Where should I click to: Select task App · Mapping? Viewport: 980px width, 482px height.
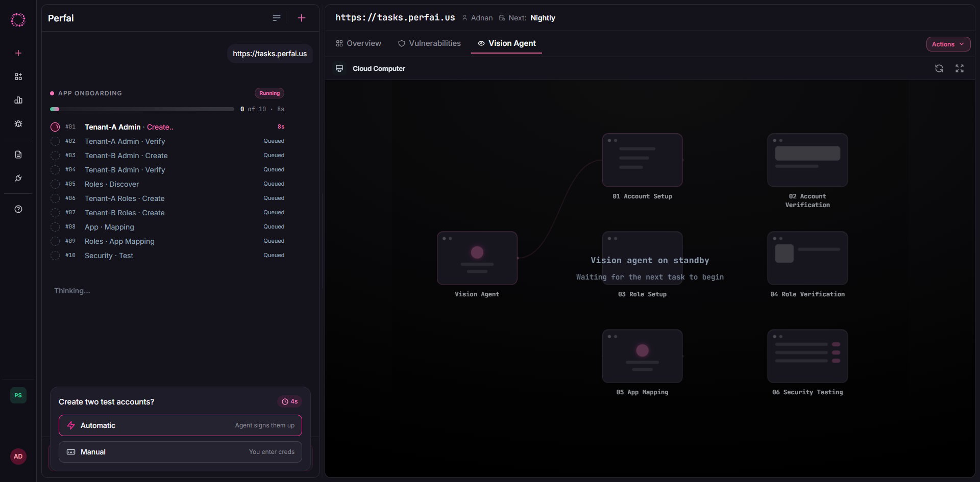pyautogui.click(x=167, y=227)
